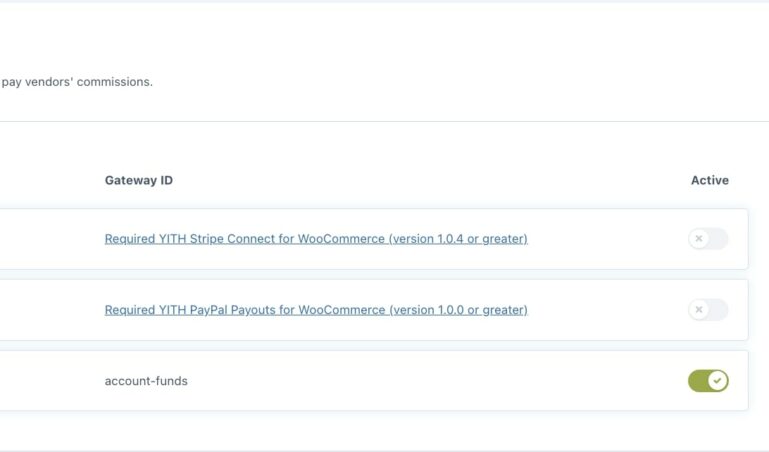Click the checkmark knob on account-funds switch
This screenshot has height=452, width=769.
click(717, 381)
